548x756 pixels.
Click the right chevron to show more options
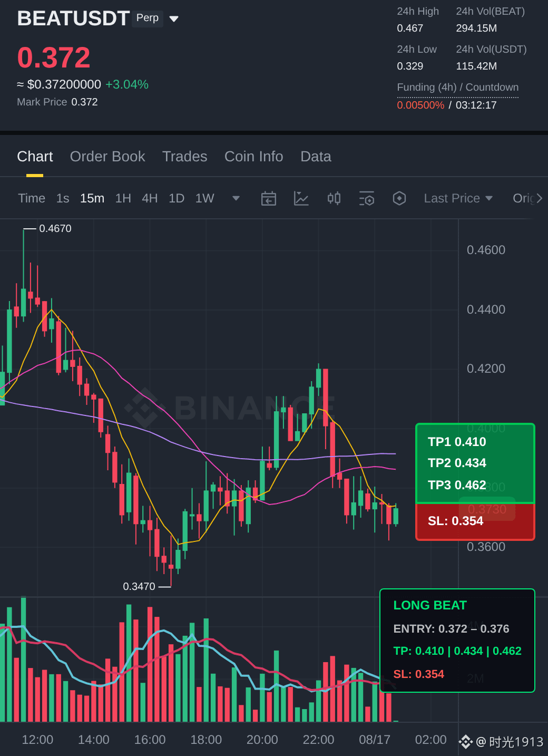pyautogui.click(x=540, y=198)
